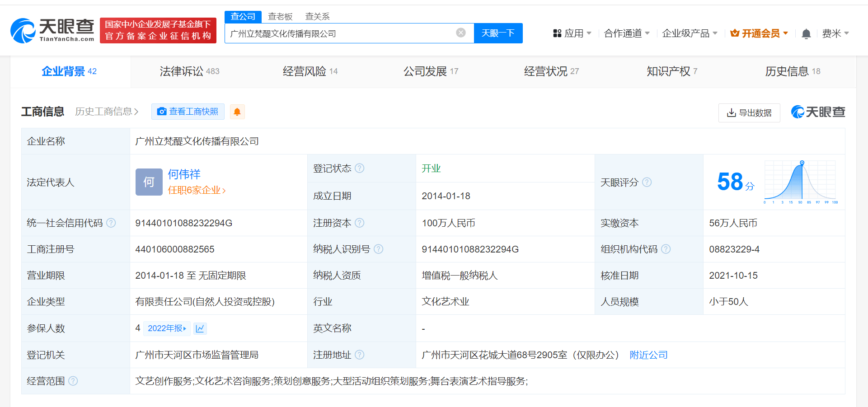Switch to the 经营状况 tab

pos(552,71)
